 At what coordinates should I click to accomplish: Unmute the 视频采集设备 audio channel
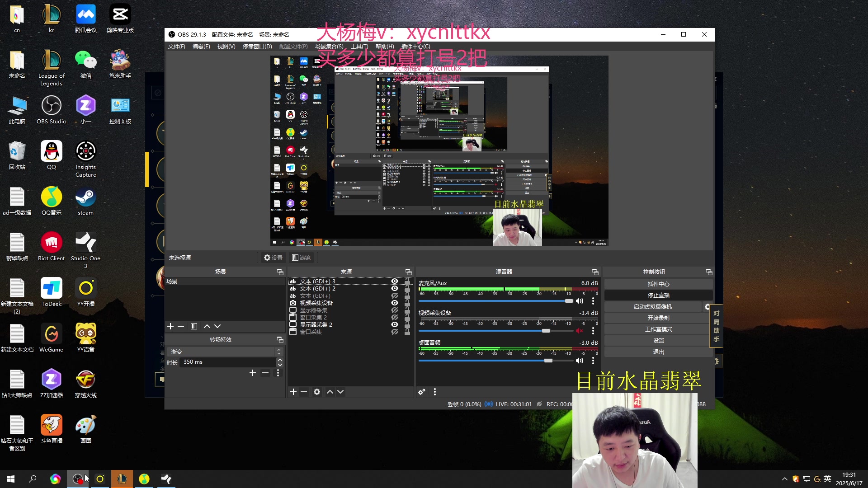[x=580, y=331]
